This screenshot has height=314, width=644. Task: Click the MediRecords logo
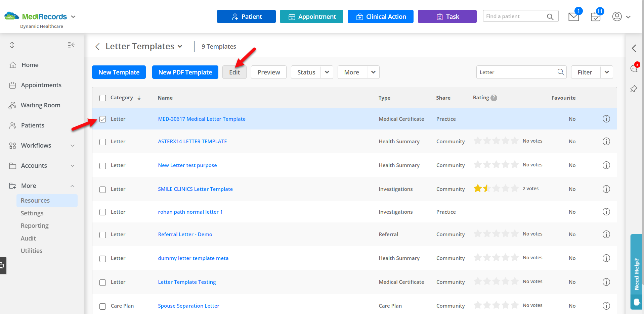(x=36, y=16)
